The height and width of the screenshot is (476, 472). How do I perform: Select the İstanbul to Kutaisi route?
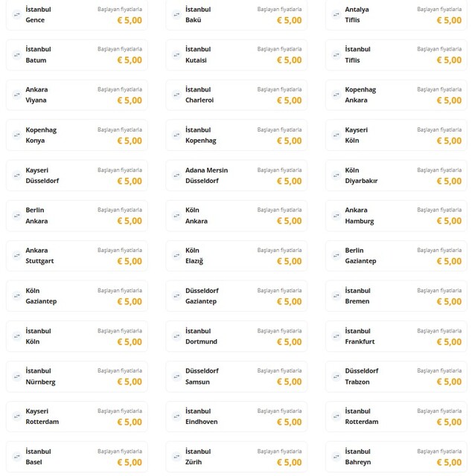(x=236, y=54)
